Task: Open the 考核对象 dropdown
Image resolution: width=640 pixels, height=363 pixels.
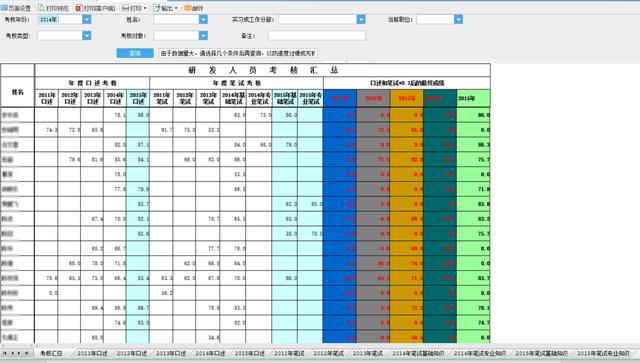Action: click(x=203, y=36)
